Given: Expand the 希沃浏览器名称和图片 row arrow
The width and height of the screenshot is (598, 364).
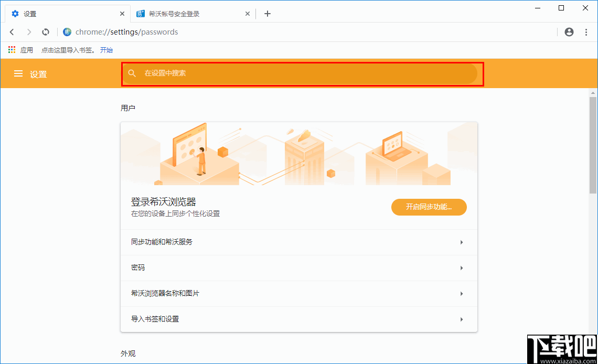Looking at the screenshot, I should [462, 294].
